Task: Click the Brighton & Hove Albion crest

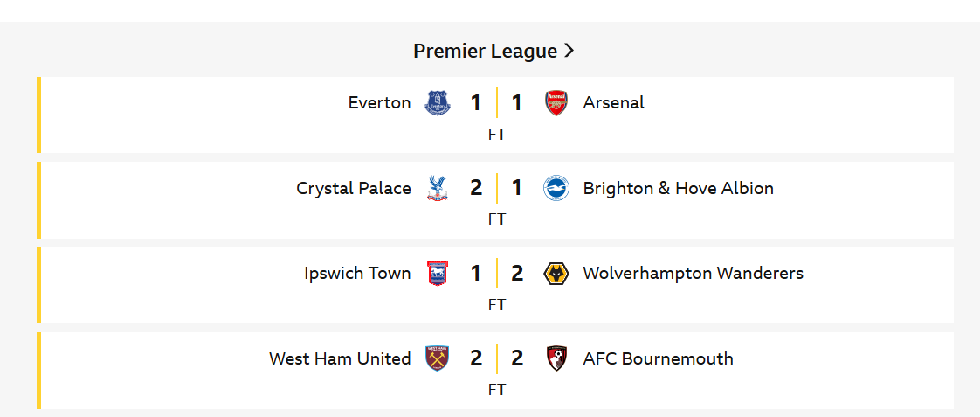Action: tap(556, 188)
